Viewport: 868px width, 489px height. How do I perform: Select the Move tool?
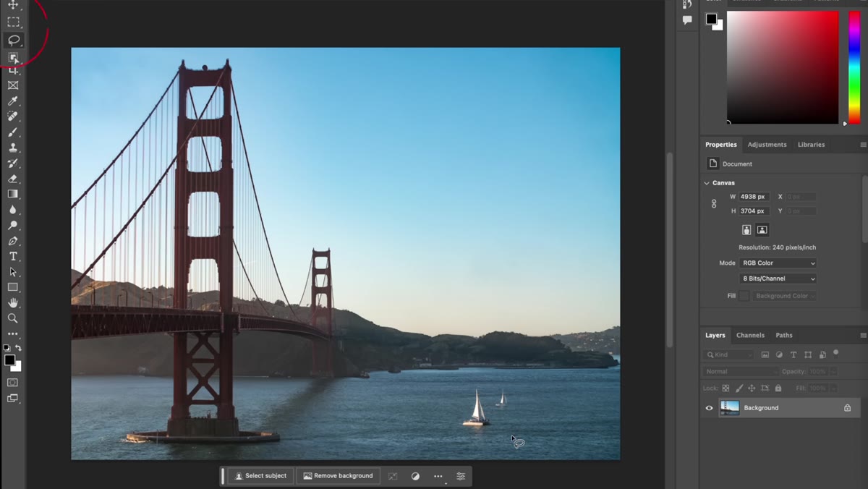coord(13,5)
